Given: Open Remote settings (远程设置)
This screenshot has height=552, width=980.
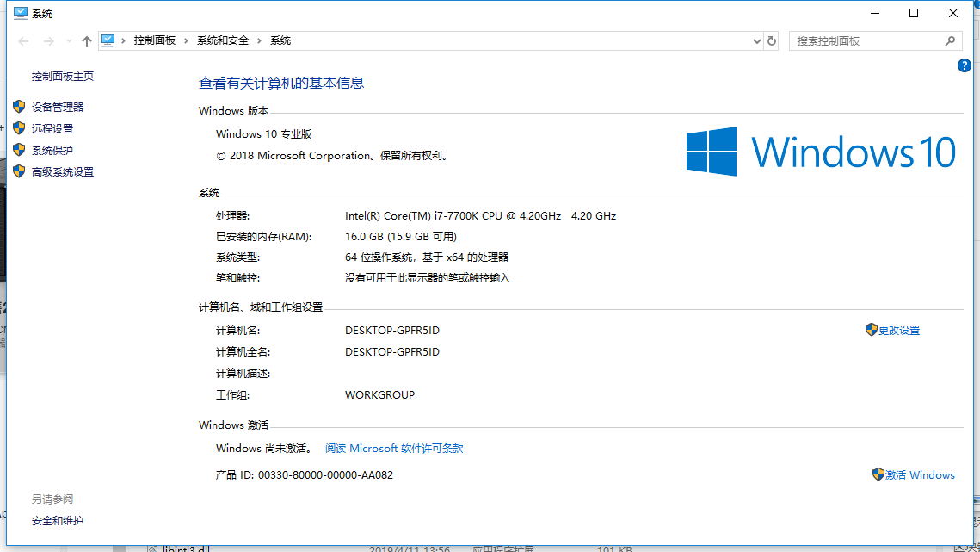Looking at the screenshot, I should point(52,128).
